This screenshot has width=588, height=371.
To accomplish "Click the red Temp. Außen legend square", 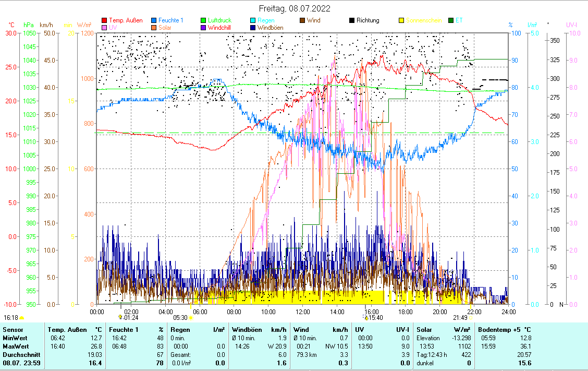I will 104,20.
